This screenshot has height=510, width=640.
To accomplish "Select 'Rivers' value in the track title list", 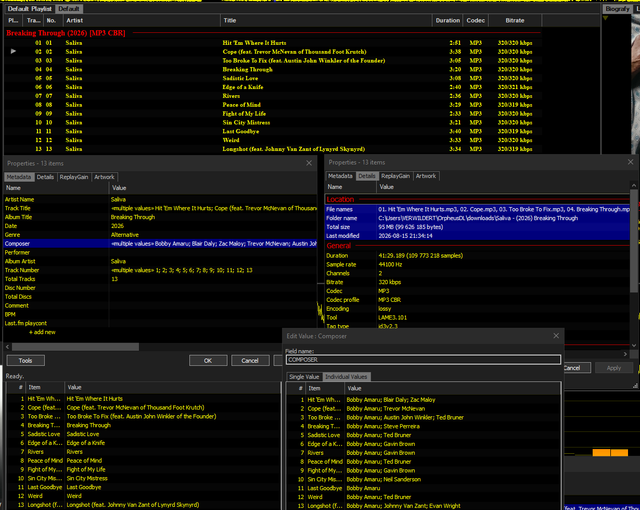I will tap(75, 452).
